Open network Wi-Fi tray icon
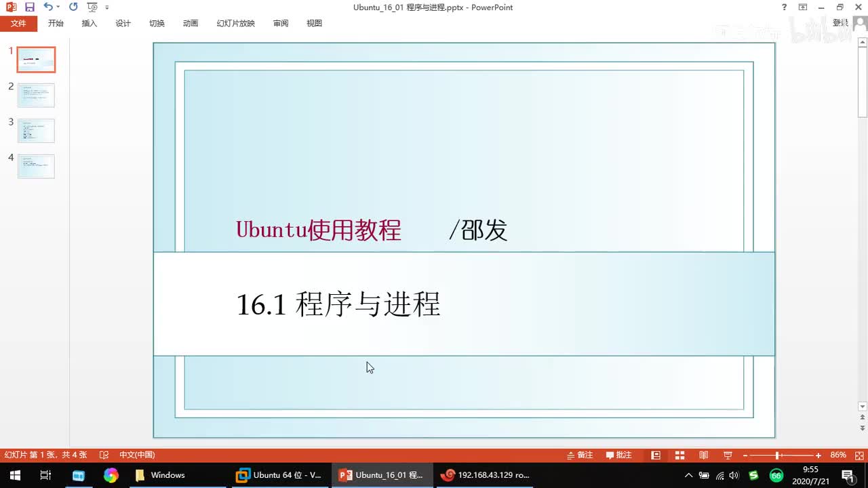Screen dimensions: 868x488 coord(720,475)
